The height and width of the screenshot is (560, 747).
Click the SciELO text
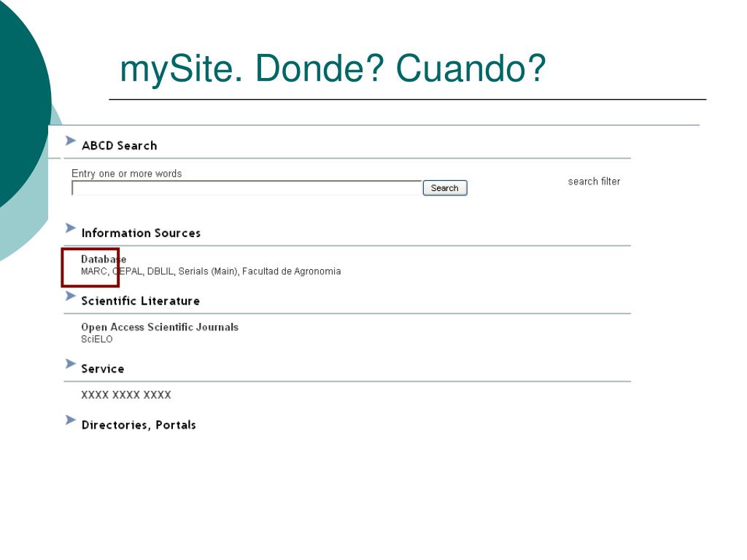(97, 340)
